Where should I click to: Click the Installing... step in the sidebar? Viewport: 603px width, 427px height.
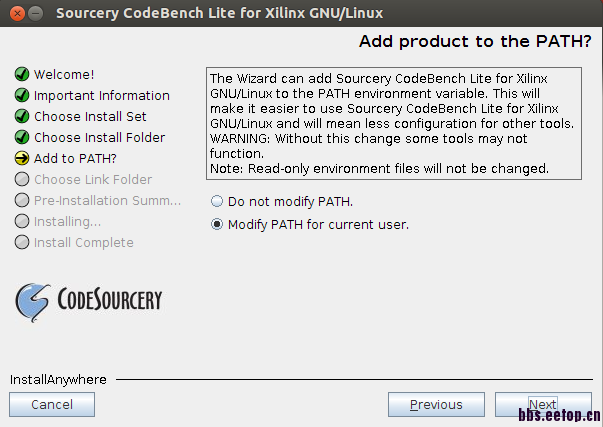pos(67,222)
